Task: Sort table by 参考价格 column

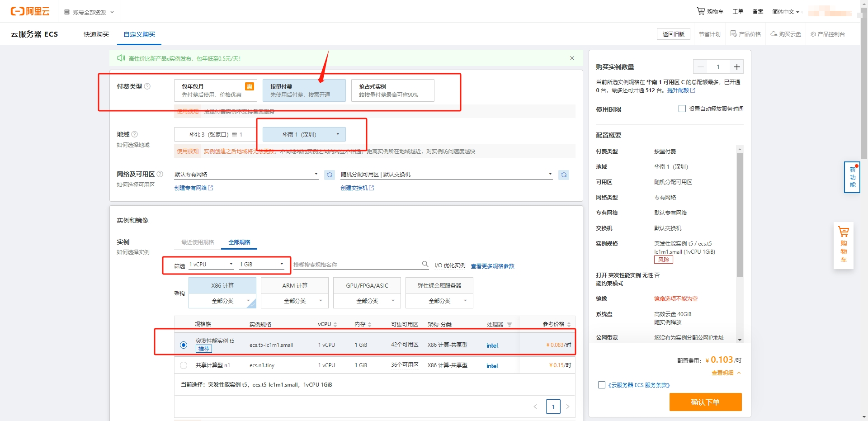Action: coord(569,325)
